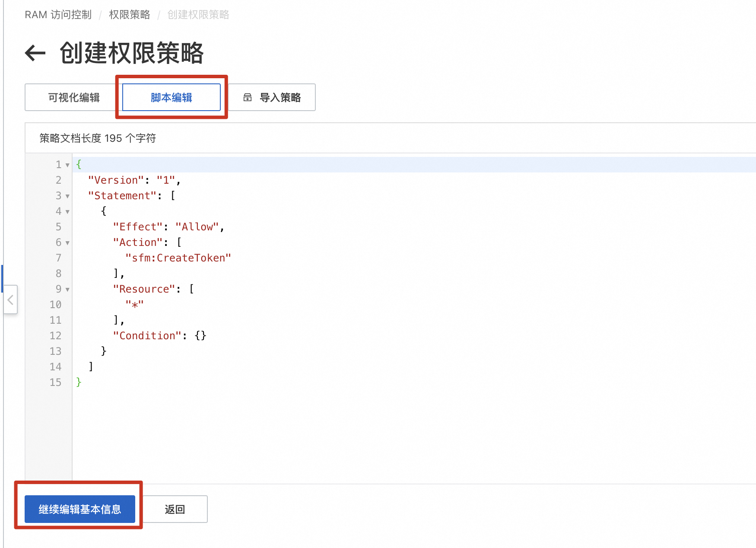The image size is (756, 548).
Task: Click the 返回 button
Action: [175, 509]
